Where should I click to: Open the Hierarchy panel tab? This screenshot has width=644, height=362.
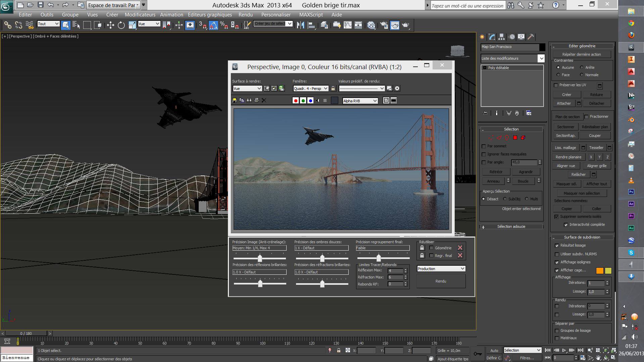pyautogui.click(x=501, y=37)
